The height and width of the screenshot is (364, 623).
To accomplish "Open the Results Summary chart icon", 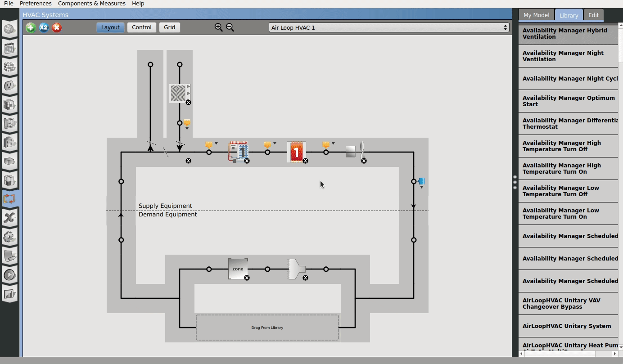I will click(x=9, y=293).
